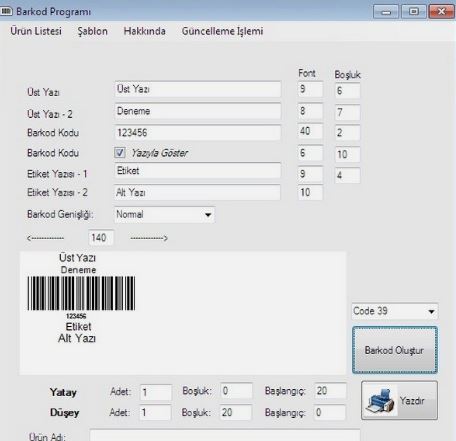This screenshot has width=456, height=441.
Task: Open the Barkod Genişliği Normal dropdown
Action: (164, 214)
